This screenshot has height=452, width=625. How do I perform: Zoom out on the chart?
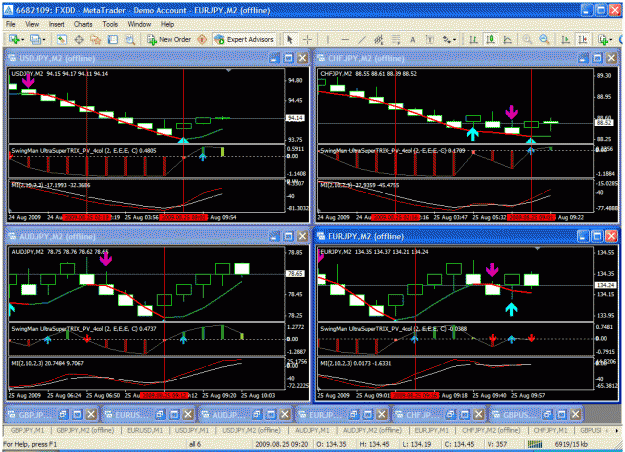(x=544, y=39)
